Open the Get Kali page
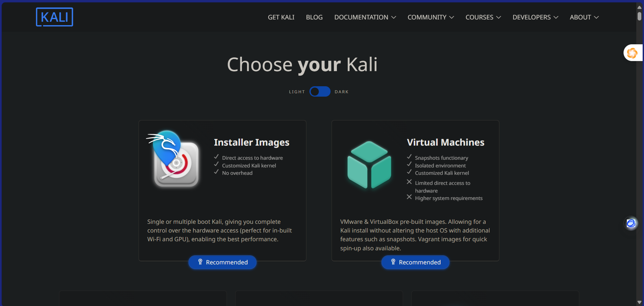This screenshot has height=306, width=644. [281, 17]
